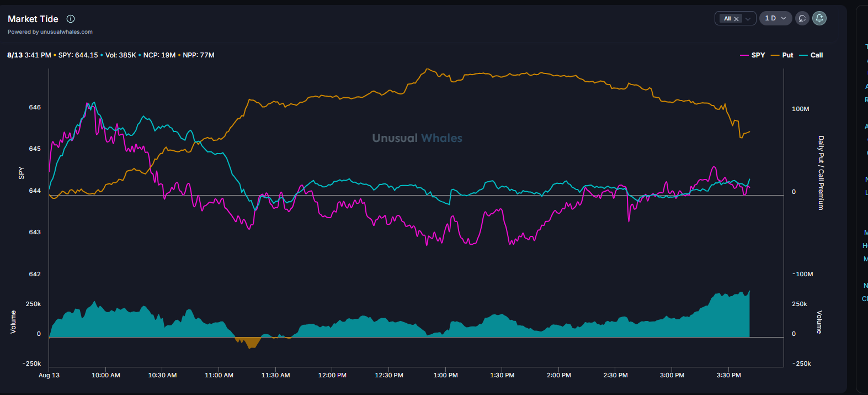Click the Unusual Whales watermark
The width and height of the screenshot is (868, 395).
pyautogui.click(x=417, y=138)
